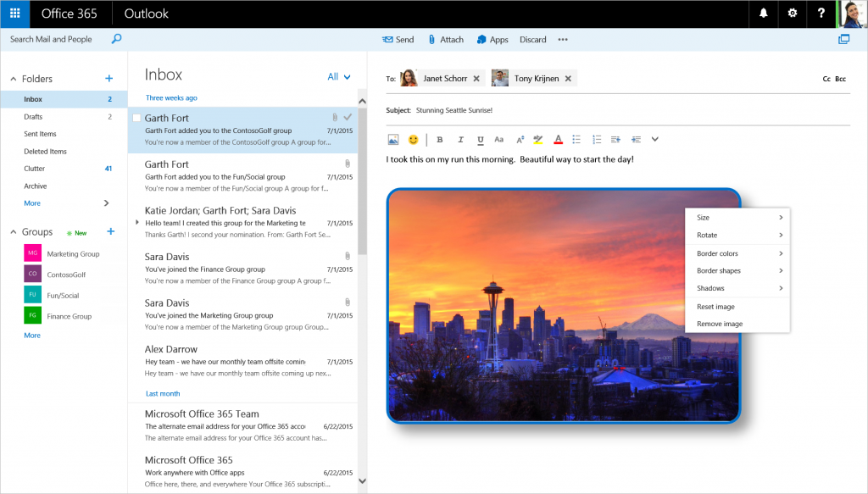Toggle italic formatting in the compose toolbar
This screenshot has width=868, height=494.
point(460,139)
